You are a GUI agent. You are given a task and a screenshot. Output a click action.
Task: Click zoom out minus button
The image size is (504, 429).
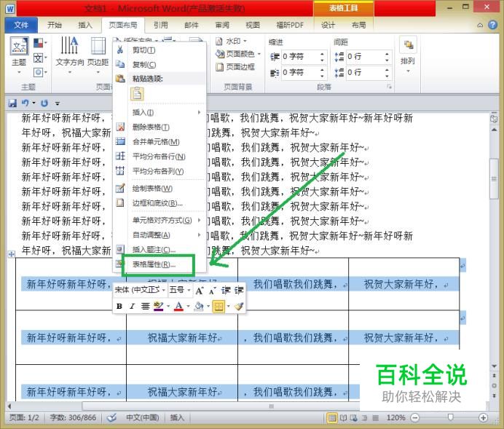tap(415, 418)
